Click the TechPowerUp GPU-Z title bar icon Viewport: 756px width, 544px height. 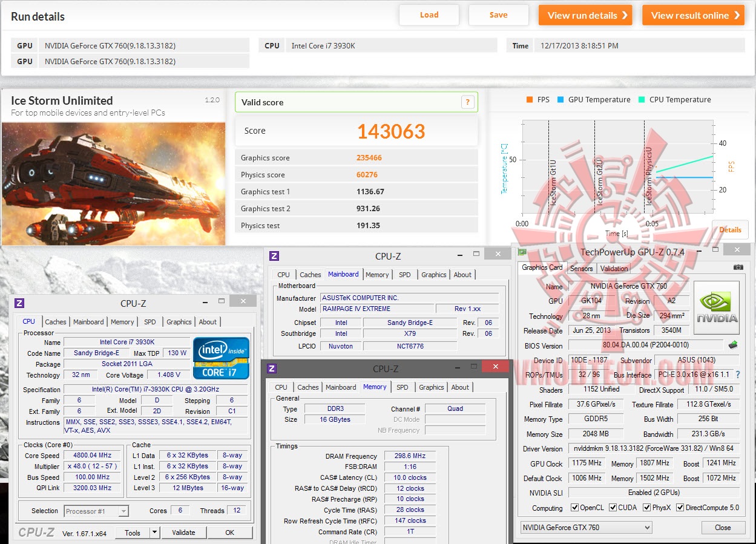click(x=522, y=252)
